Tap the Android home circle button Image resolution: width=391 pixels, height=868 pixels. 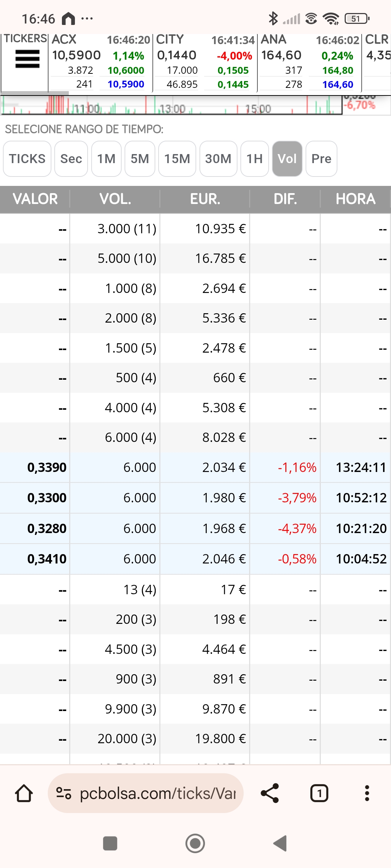pos(195,843)
